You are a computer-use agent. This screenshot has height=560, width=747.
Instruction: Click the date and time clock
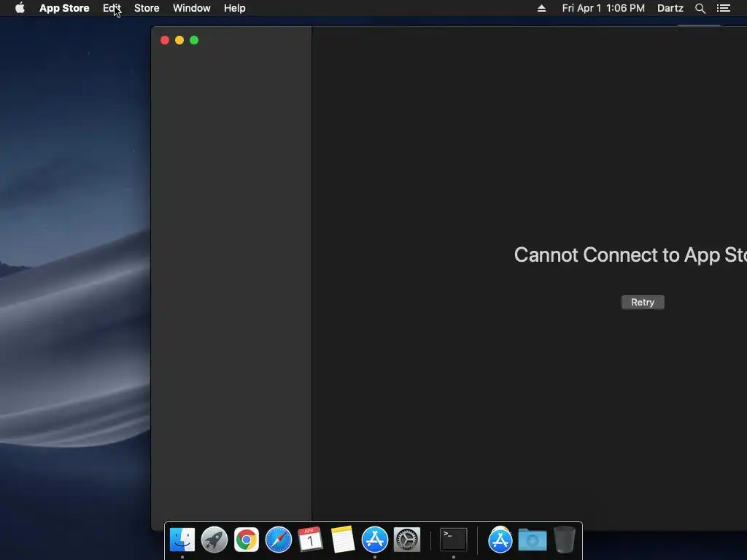[603, 8]
